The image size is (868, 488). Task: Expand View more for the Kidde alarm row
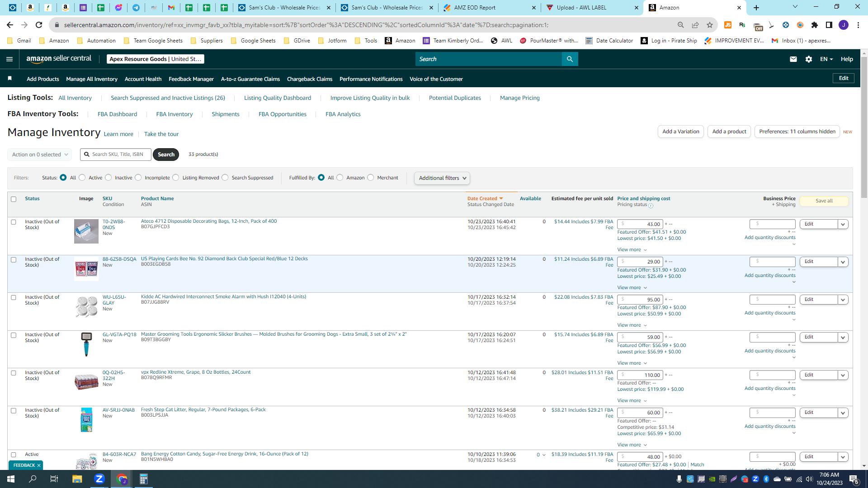(x=632, y=325)
